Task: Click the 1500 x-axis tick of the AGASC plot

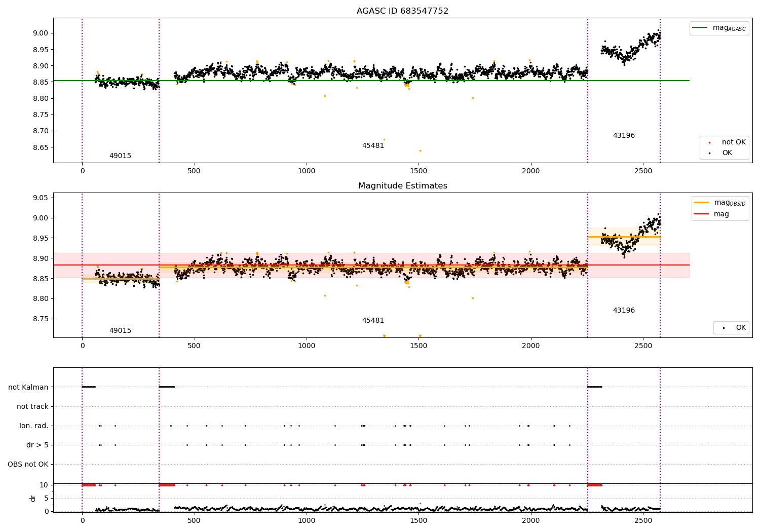Action: (419, 171)
